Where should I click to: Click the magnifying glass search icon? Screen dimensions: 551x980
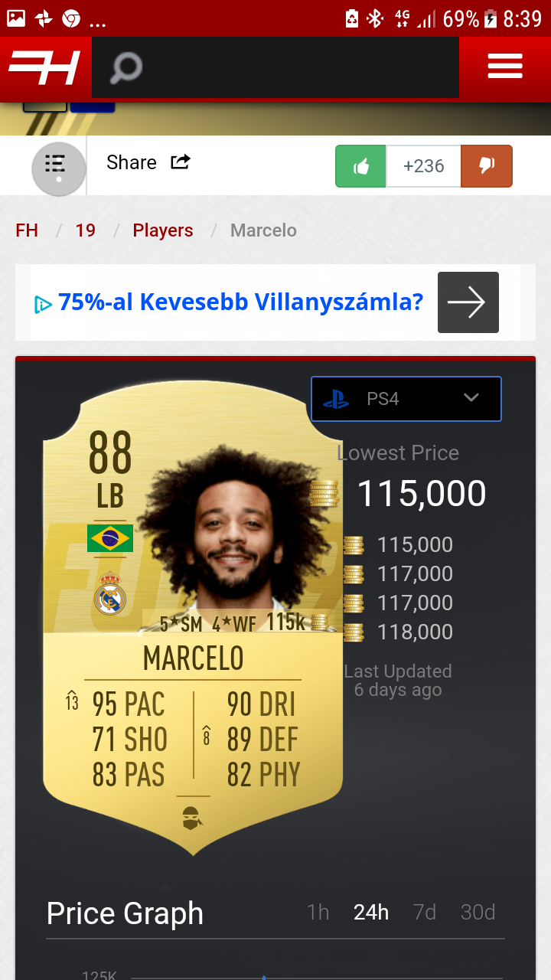(126, 68)
